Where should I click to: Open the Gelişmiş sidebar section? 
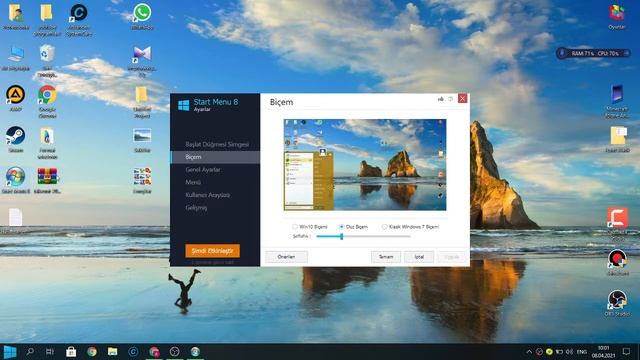click(196, 208)
